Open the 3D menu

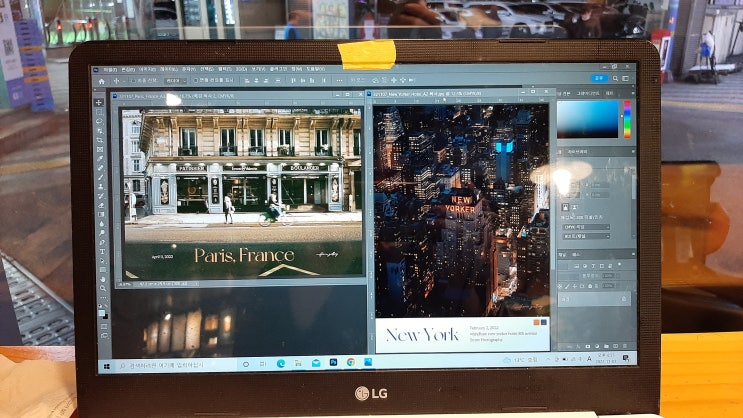point(241,69)
